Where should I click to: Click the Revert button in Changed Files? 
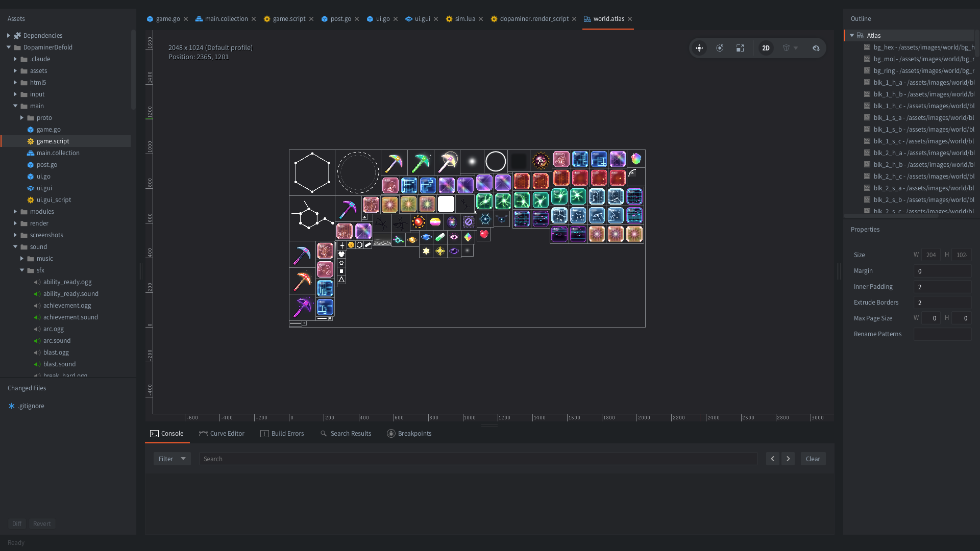click(x=42, y=523)
